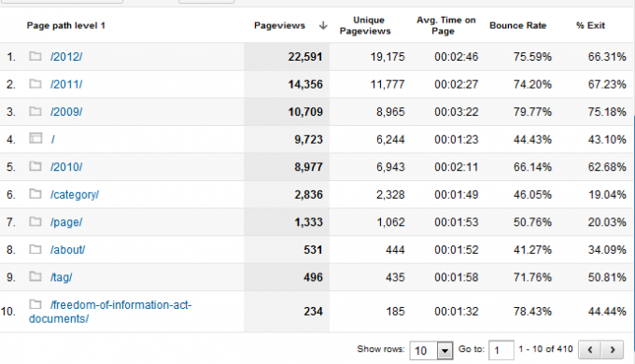Click the 8,977 pageviews value
Image resolution: width=635 pixels, height=364 pixels.
(x=308, y=167)
